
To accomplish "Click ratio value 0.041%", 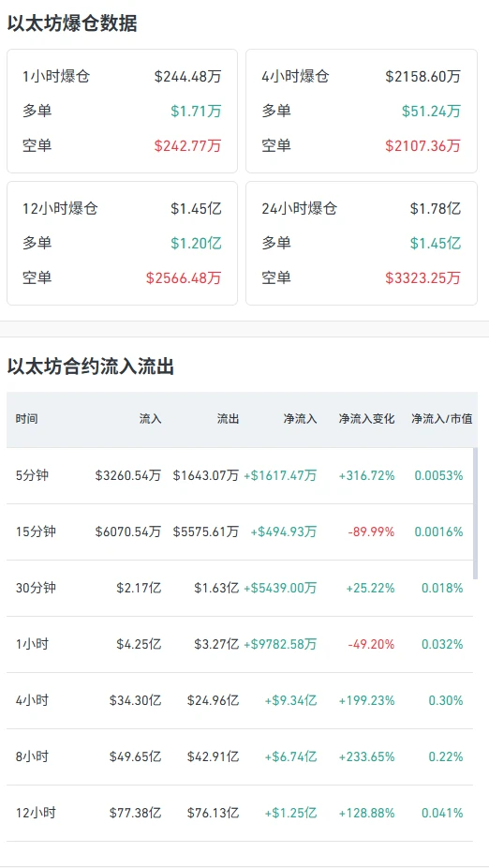I will click(x=442, y=814).
